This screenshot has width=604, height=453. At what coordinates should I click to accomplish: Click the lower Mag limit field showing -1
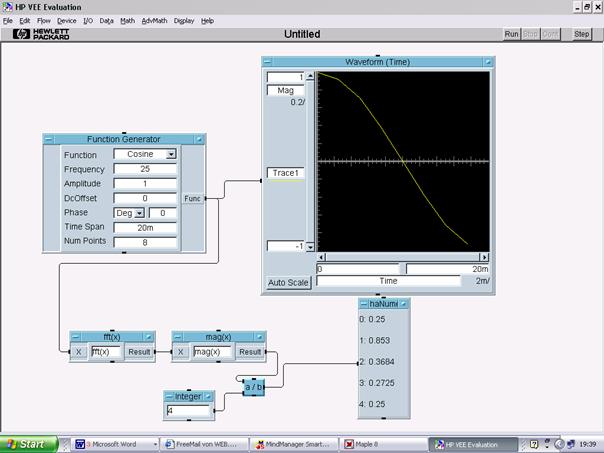pos(285,246)
